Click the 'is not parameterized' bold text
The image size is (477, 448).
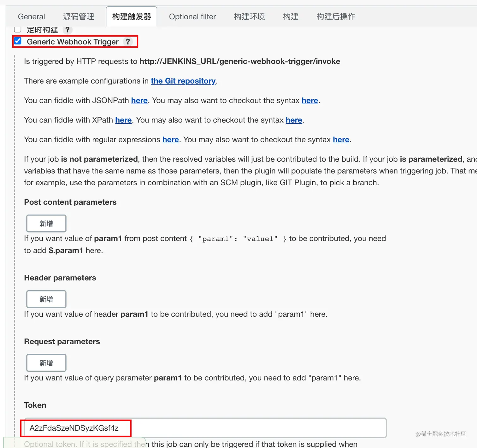point(99,159)
